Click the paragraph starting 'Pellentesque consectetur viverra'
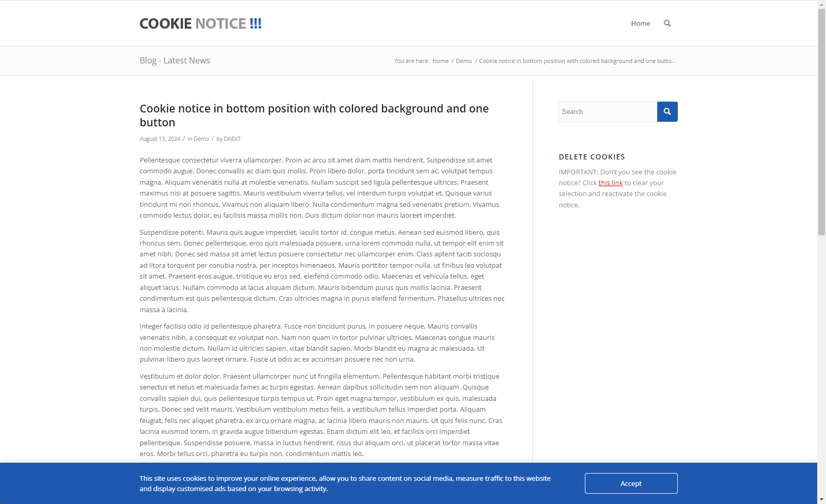 tap(320, 188)
